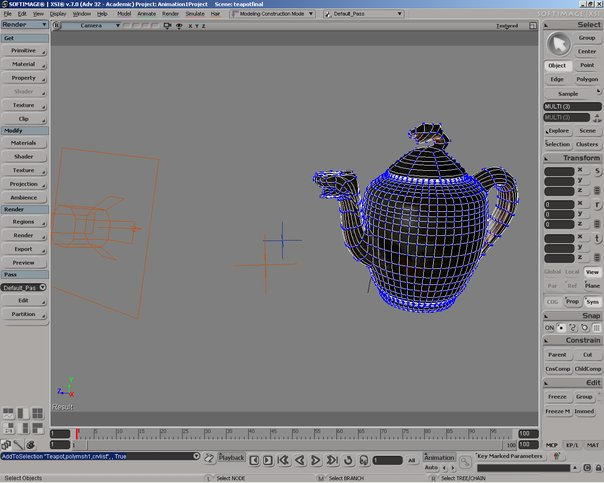Step to the next frame
Screen dimensions: 604x483
point(268,460)
